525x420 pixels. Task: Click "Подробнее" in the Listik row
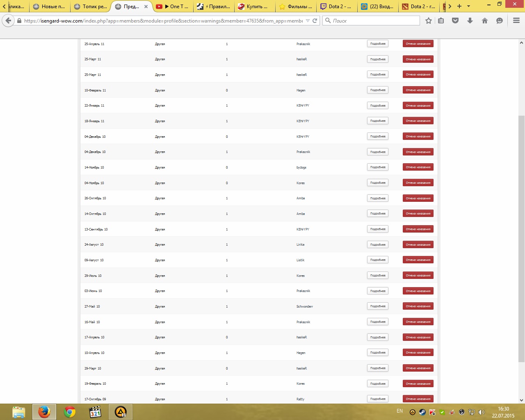[378, 260]
